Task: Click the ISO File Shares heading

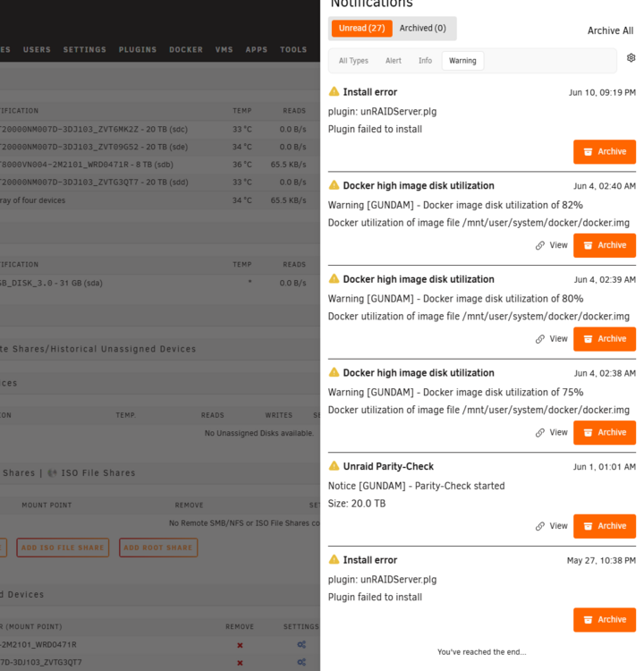Action: point(98,473)
